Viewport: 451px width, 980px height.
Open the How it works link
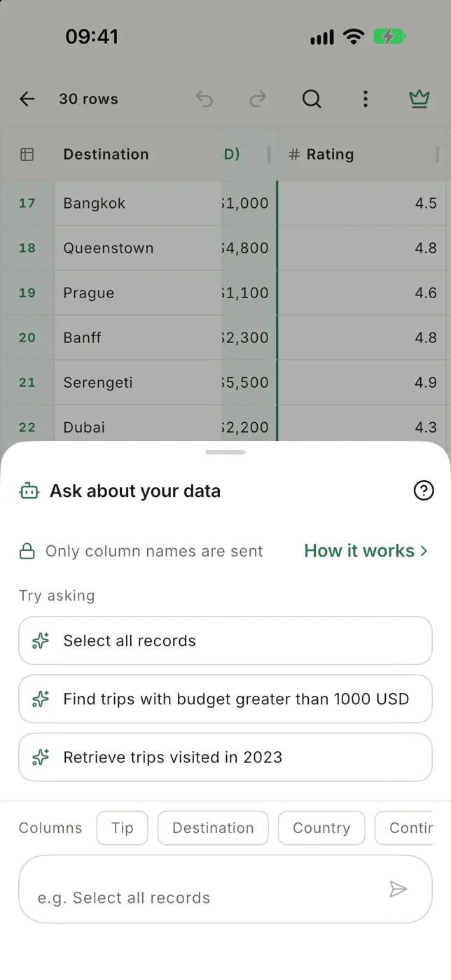366,551
